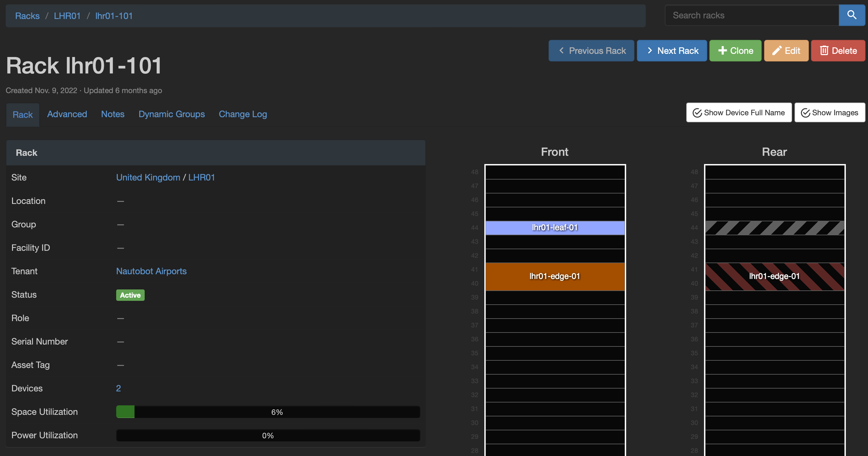868x456 pixels.
Task: Click the Clone plus icon
Action: coord(722,51)
